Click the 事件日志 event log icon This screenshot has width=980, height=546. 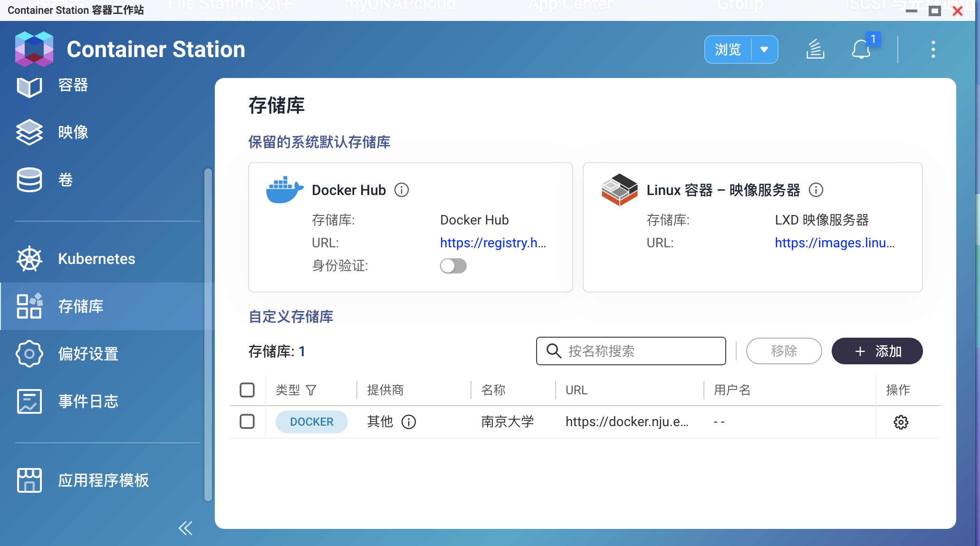point(29,401)
